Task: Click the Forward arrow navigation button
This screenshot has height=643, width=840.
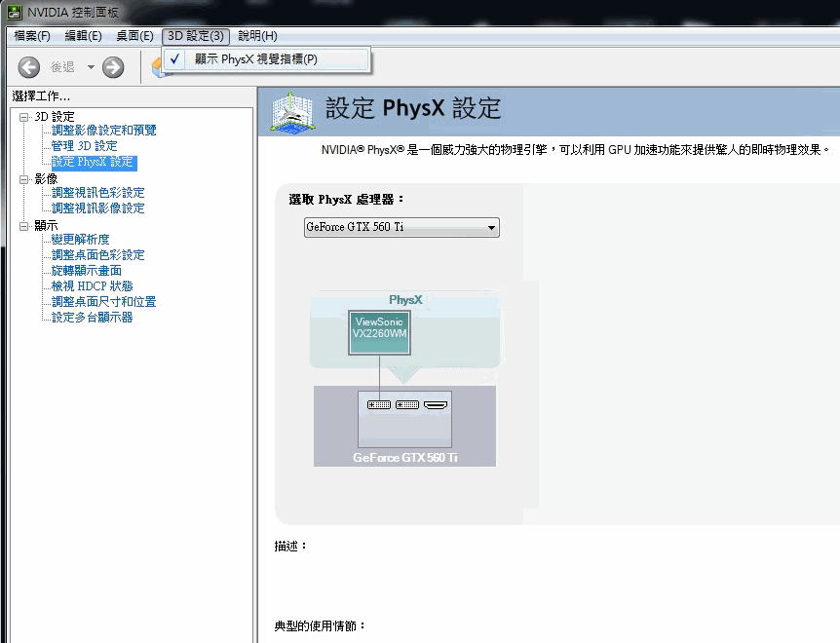Action: pos(113,67)
